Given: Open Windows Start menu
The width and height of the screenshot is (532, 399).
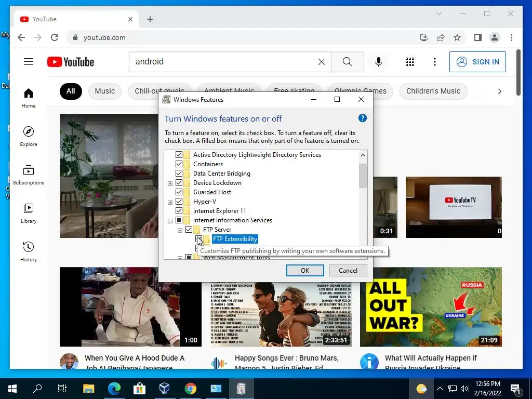Looking at the screenshot, I should [x=12, y=389].
